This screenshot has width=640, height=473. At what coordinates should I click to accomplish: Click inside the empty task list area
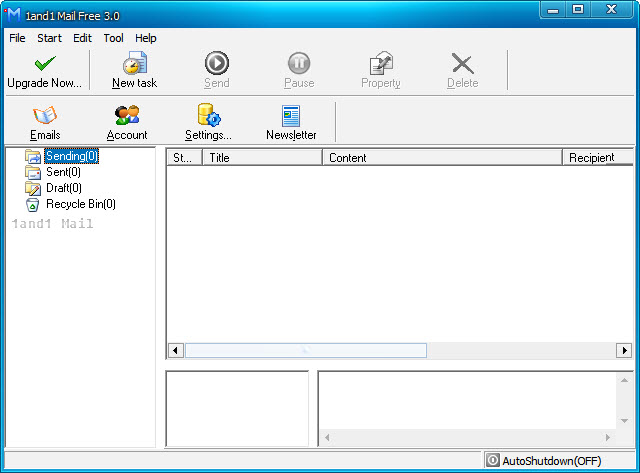[x=400, y=253]
